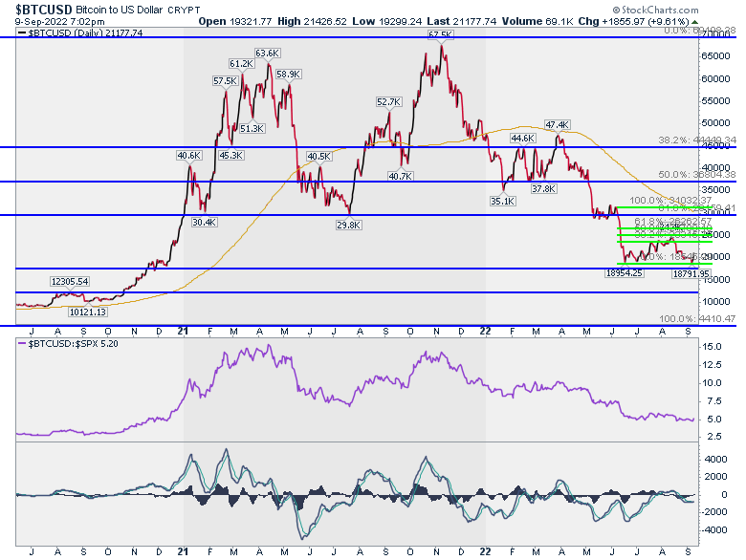This screenshot has height=560, width=746.
Task: Click the 9-Sep-2022 7:02pm timestamp
Action: click(x=59, y=21)
